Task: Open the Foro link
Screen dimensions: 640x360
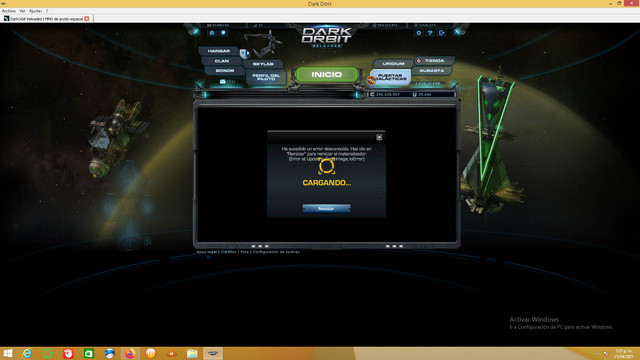Action: click(244, 252)
